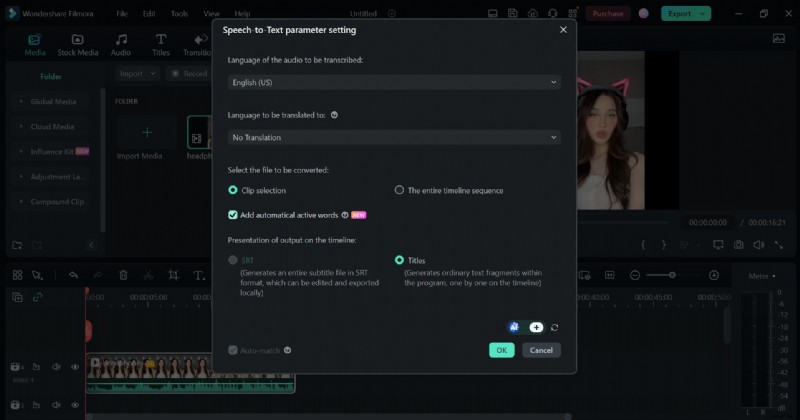Click the timeline layout grid icon

click(x=17, y=276)
